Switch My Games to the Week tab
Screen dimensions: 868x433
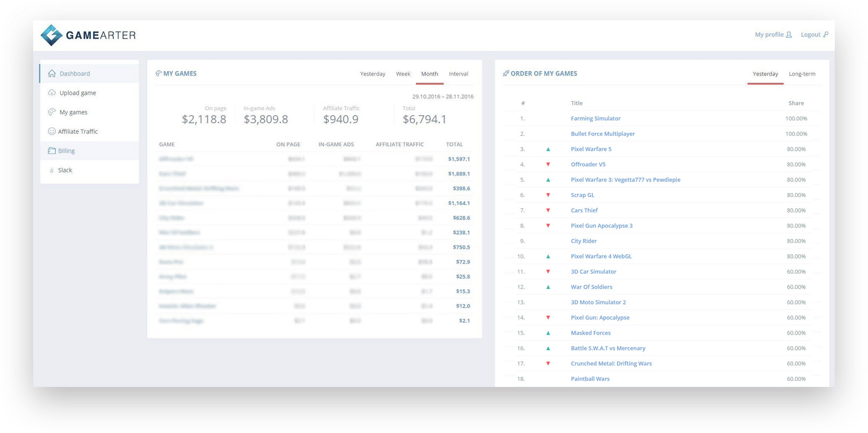coord(403,74)
